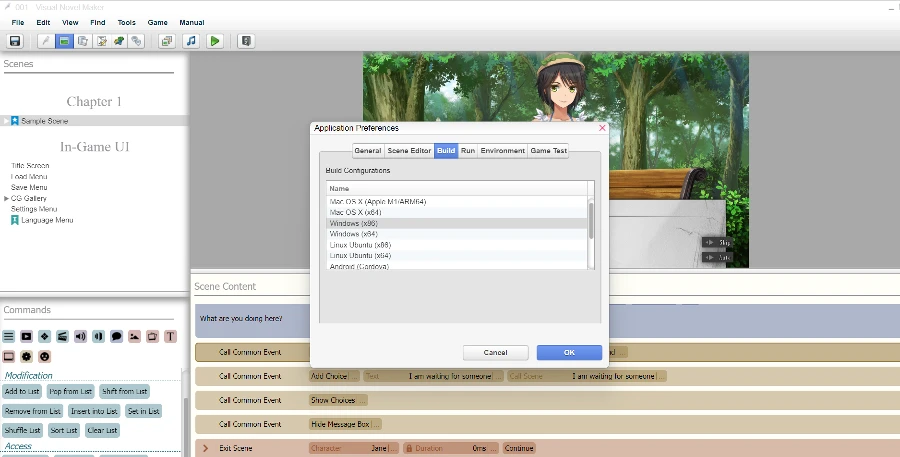
Task: Click OK in Application Preferences
Action: (569, 353)
